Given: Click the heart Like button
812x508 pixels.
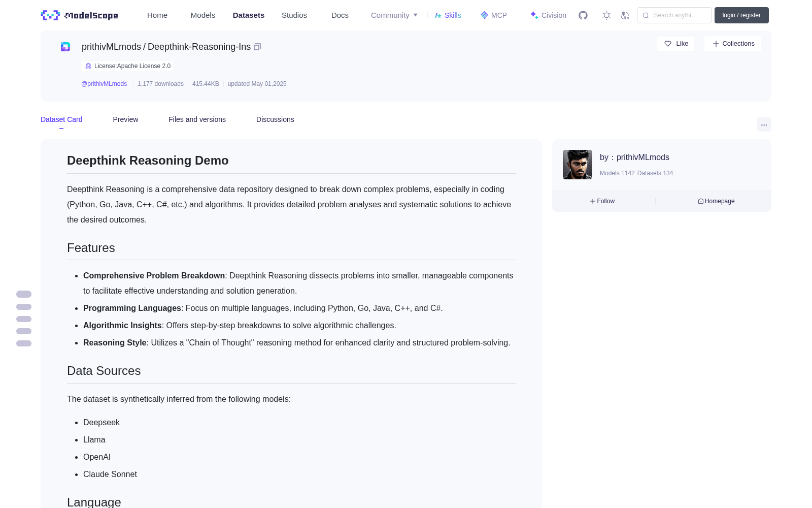Looking at the screenshot, I should (675, 44).
